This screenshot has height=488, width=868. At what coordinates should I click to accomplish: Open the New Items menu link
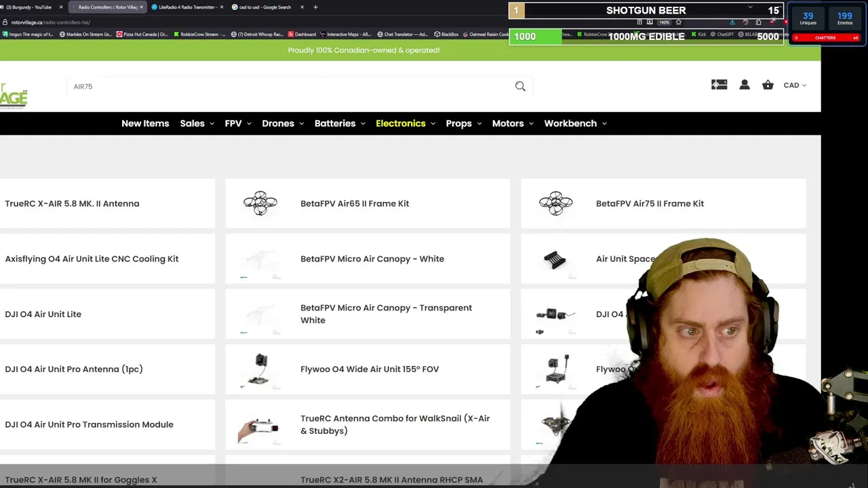coord(145,123)
